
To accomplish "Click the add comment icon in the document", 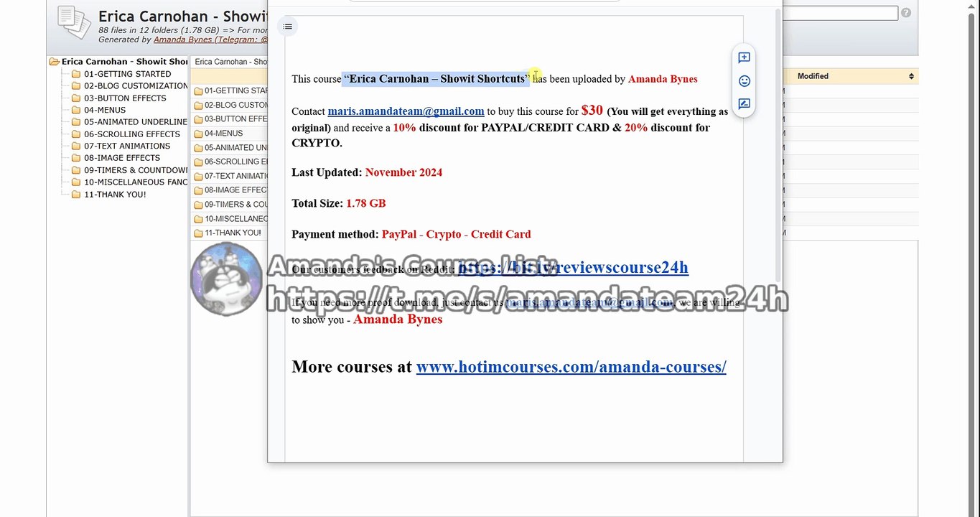I will click(x=744, y=57).
